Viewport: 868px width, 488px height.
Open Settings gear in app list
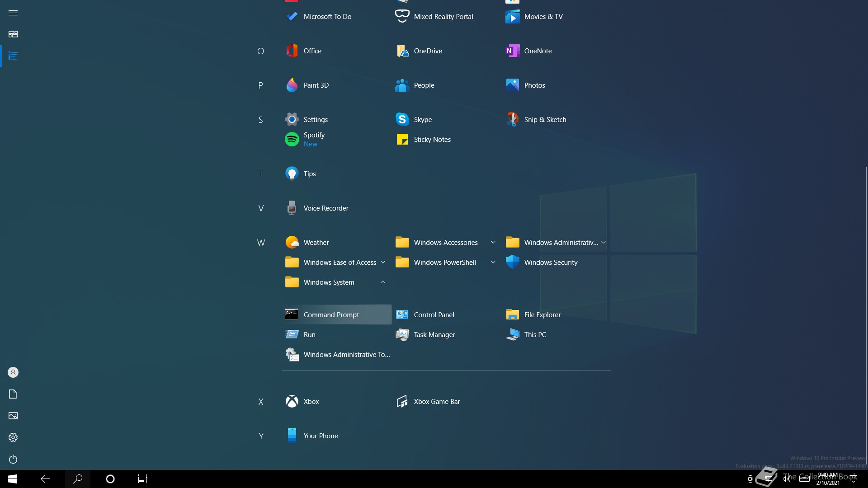tap(292, 120)
